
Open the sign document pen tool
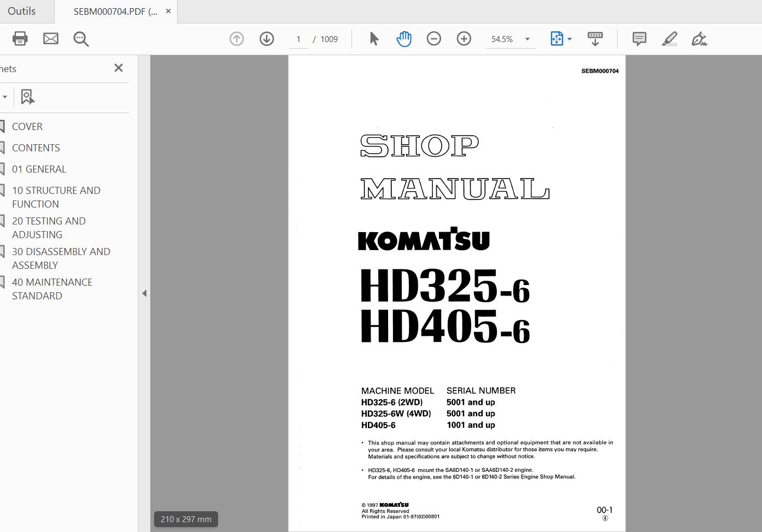click(x=699, y=39)
